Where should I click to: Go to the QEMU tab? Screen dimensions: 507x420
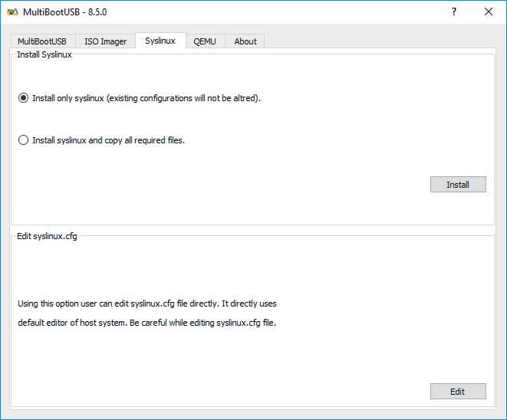tap(205, 41)
